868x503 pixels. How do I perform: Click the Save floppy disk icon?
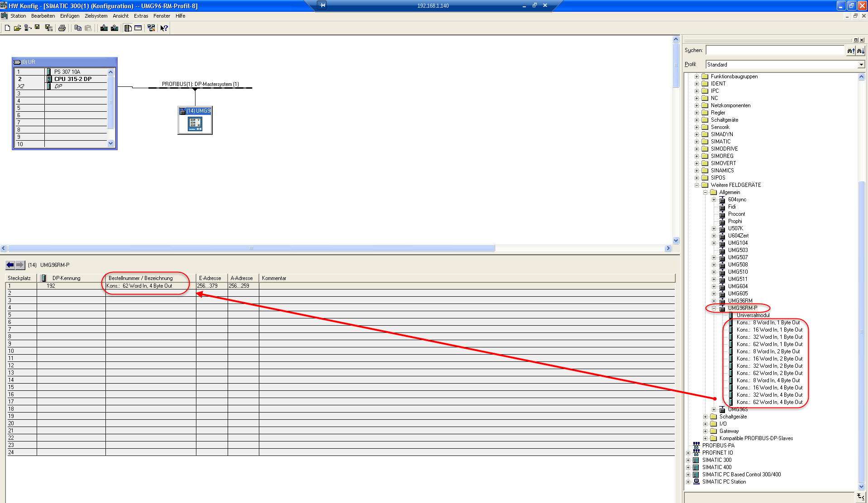pyautogui.click(x=37, y=28)
